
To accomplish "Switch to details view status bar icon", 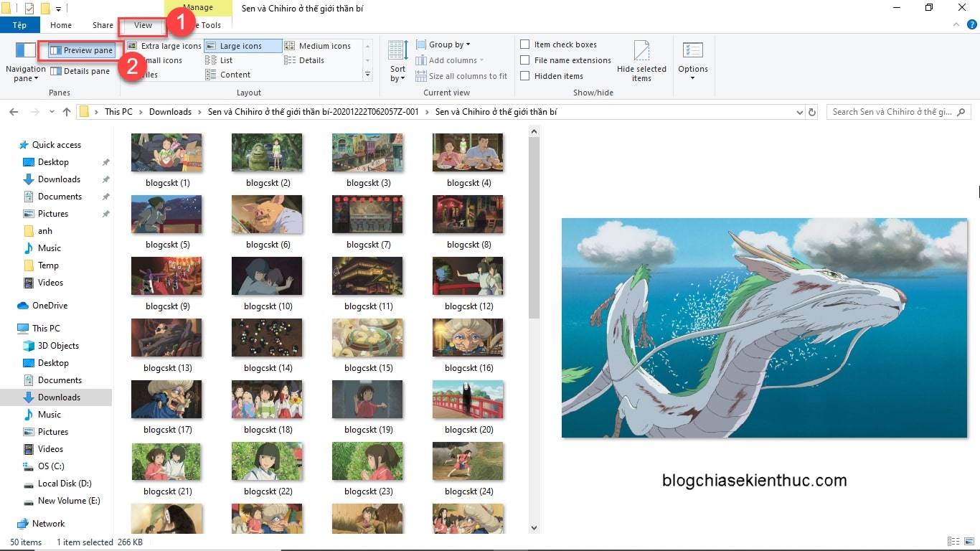I will (953, 542).
